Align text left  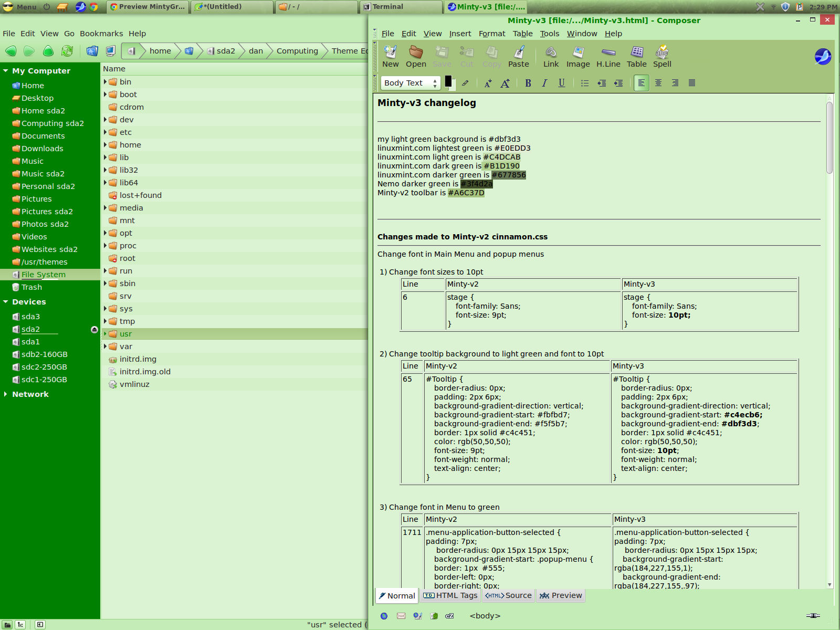(642, 83)
